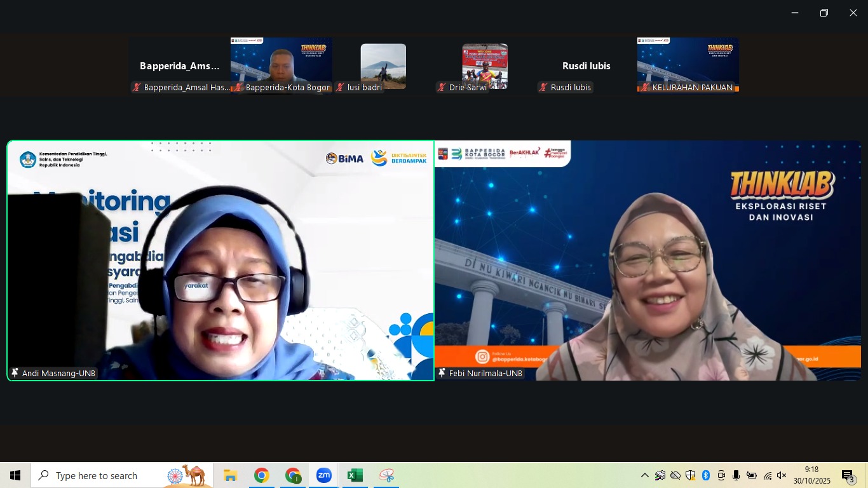Click the Meet Now camera tray icon
The image size is (868, 488).
pyautogui.click(x=721, y=475)
